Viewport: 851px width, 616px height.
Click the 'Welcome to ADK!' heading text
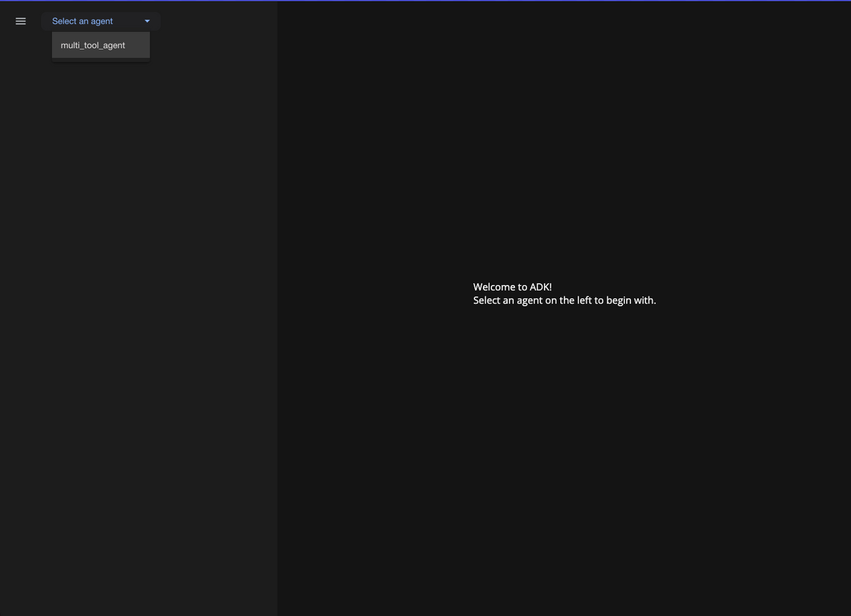point(512,287)
